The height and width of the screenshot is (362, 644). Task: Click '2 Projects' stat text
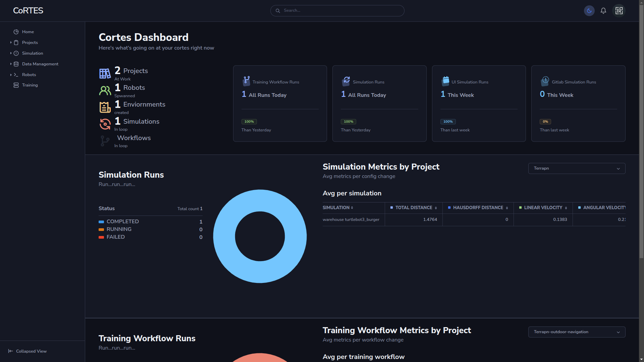(x=131, y=71)
